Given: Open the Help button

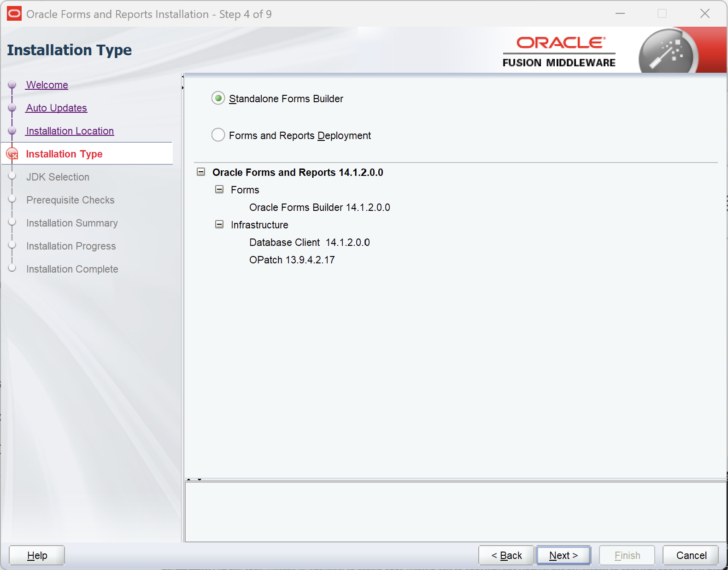Looking at the screenshot, I should point(37,555).
